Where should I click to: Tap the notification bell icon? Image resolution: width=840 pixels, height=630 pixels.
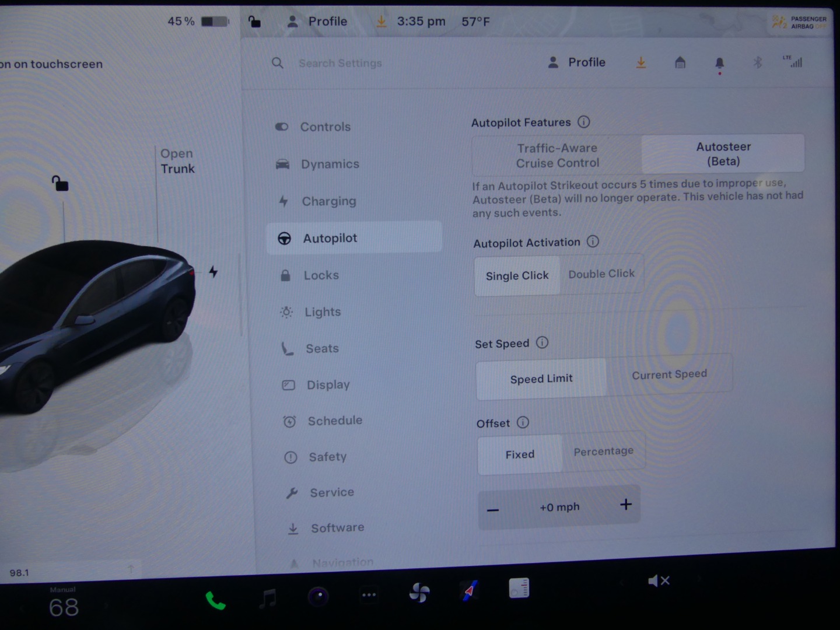(x=719, y=64)
